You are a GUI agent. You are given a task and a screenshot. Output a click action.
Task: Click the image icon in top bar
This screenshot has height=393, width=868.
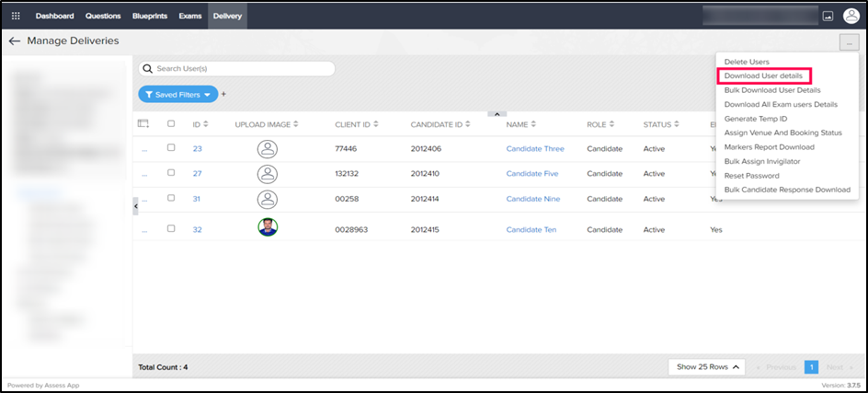827,16
